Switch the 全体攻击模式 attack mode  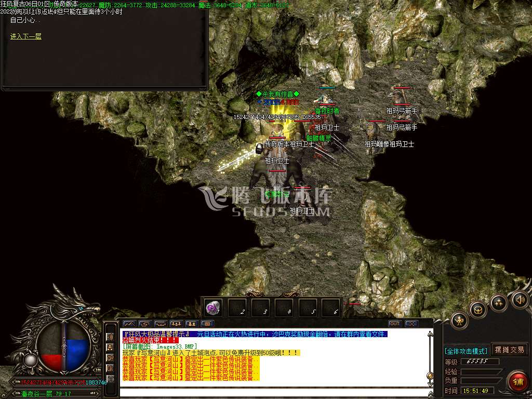(x=466, y=351)
